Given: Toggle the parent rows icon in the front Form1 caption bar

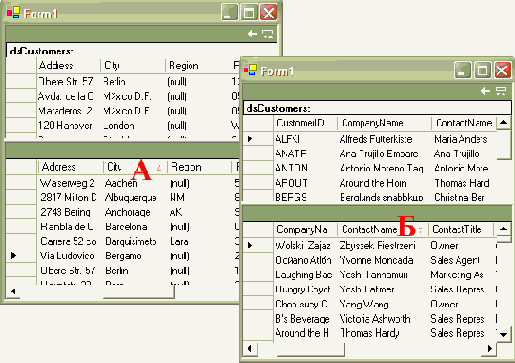Looking at the screenshot, I should pos(501,91).
